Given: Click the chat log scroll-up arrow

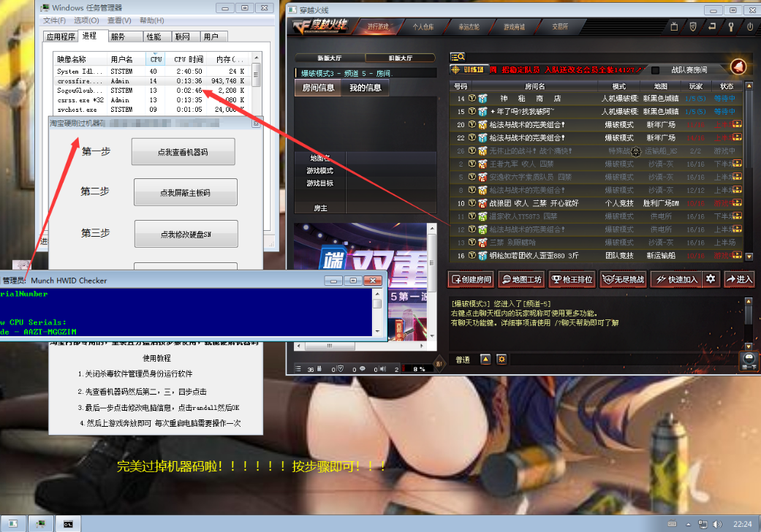Looking at the screenshot, I should (x=749, y=302).
